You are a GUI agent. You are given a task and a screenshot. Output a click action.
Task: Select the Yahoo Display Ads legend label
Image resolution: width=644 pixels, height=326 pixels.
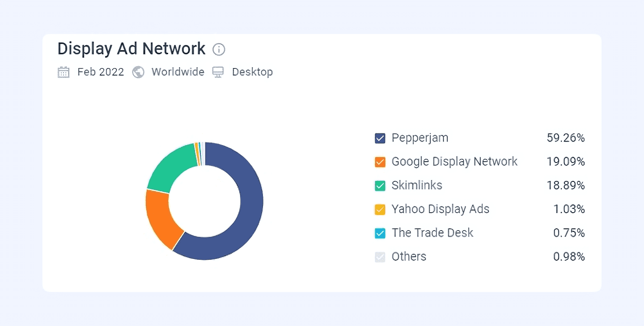point(441,209)
